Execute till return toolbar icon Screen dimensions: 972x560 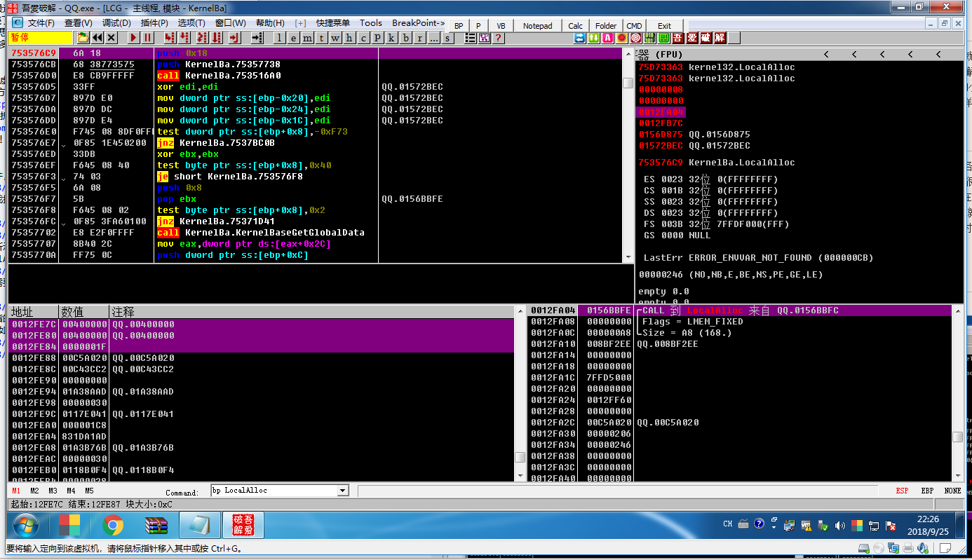click(234, 38)
